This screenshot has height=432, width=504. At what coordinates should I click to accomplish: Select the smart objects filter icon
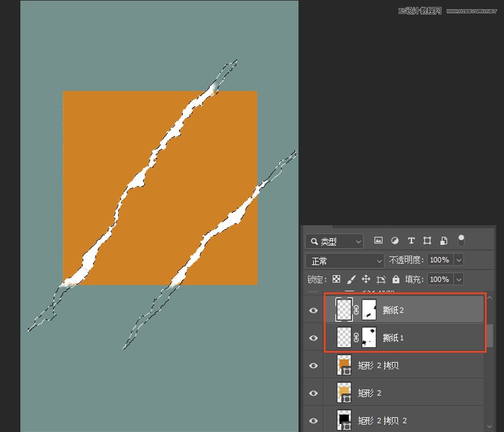(444, 240)
